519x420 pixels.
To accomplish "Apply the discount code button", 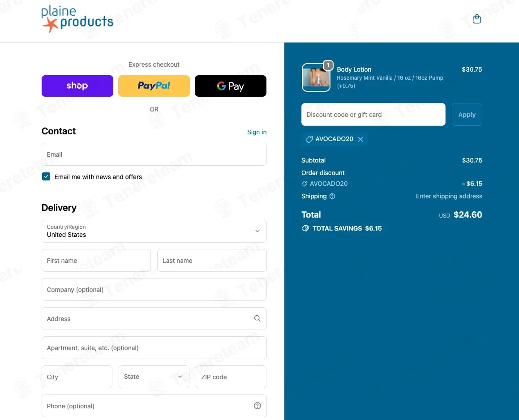I will point(467,115).
